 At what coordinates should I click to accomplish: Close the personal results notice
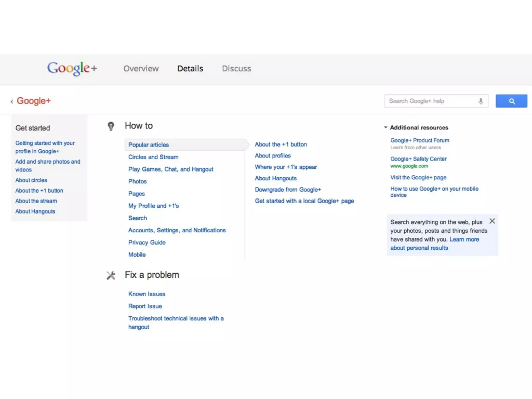(x=492, y=221)
